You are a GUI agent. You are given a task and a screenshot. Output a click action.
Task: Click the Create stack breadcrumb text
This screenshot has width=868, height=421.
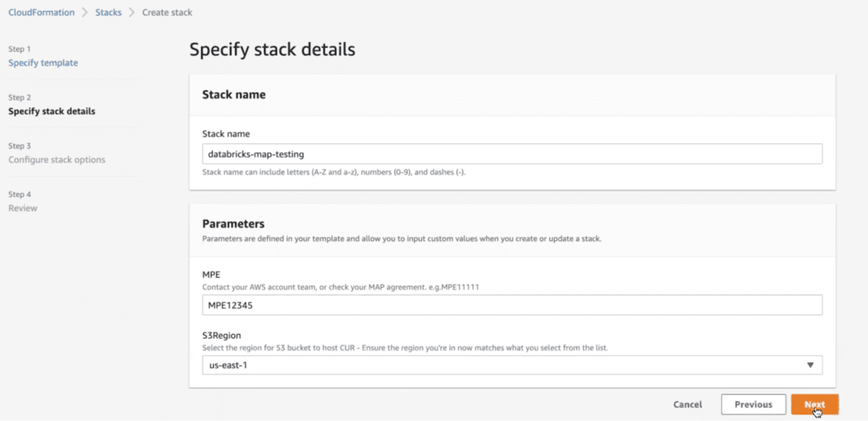[167, 12]
